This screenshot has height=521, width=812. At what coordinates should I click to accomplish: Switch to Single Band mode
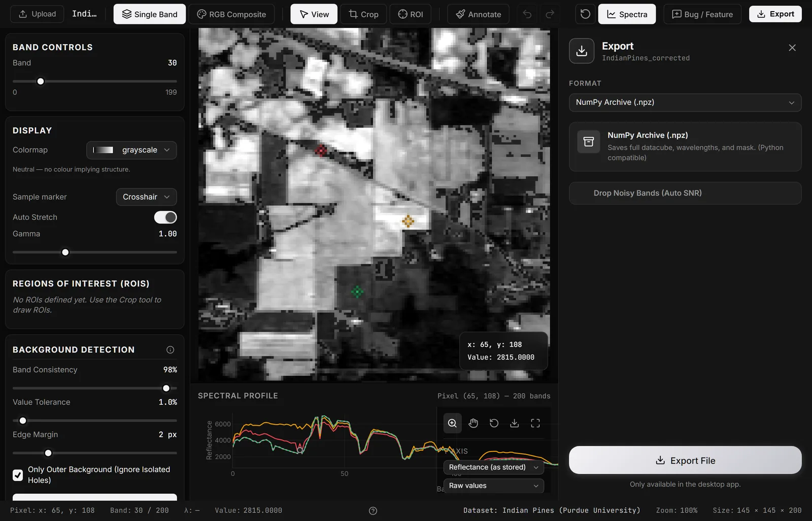pos(150,14)
